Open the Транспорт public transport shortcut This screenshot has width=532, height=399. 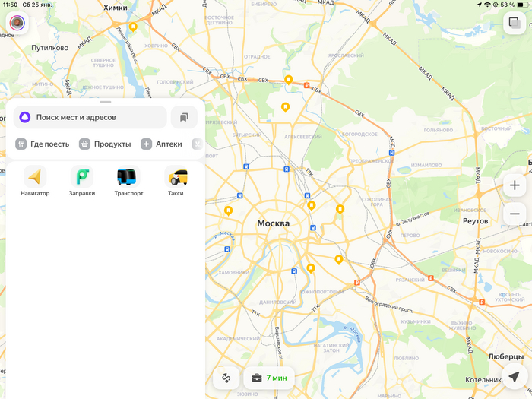click(128, 181)
